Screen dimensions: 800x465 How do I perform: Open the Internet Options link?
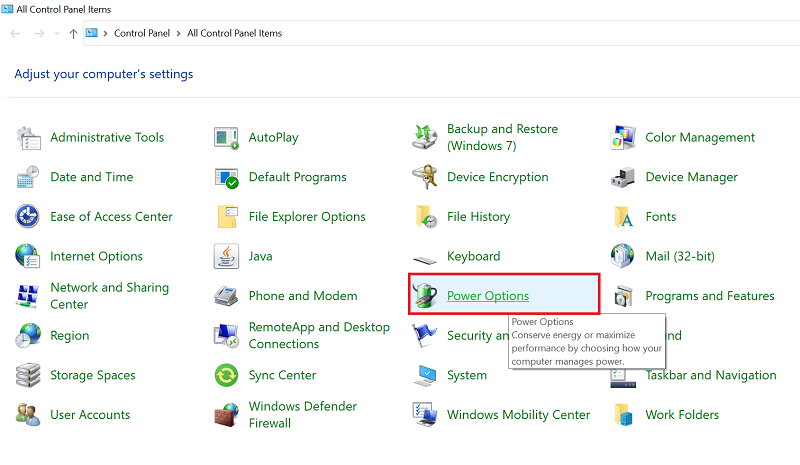96,256
